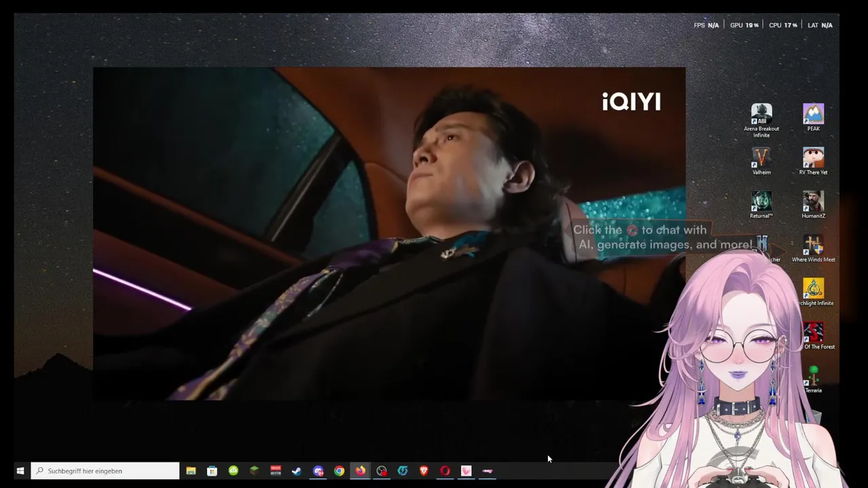Click the taskbar search box

[x=105, y=471]
